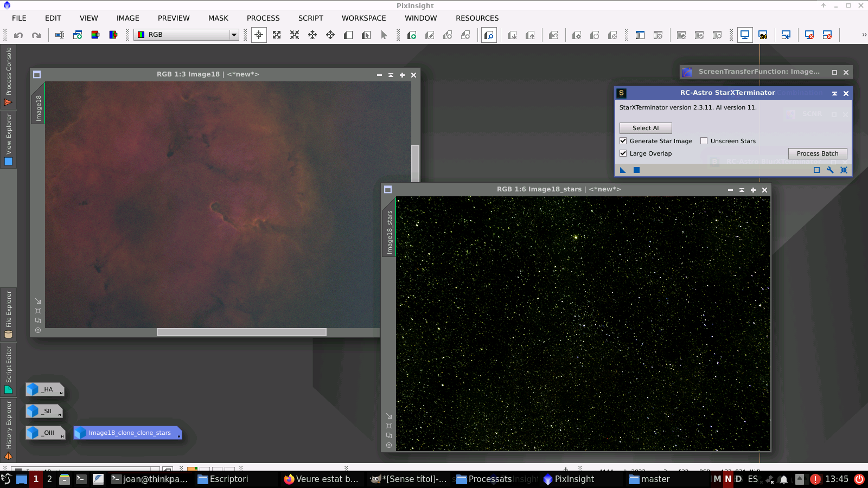868x488 pixels.
Task: Select the New Image toolbar icon
Action: click(78, 35)
